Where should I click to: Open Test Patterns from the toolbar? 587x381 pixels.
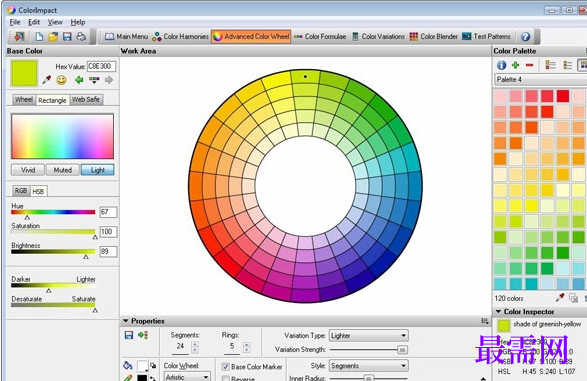(x=486, y=37)
